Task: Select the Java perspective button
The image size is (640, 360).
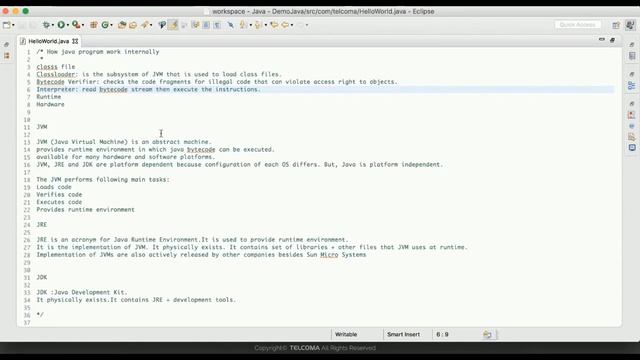Action: pyautogui.click(x=630, y=25)
